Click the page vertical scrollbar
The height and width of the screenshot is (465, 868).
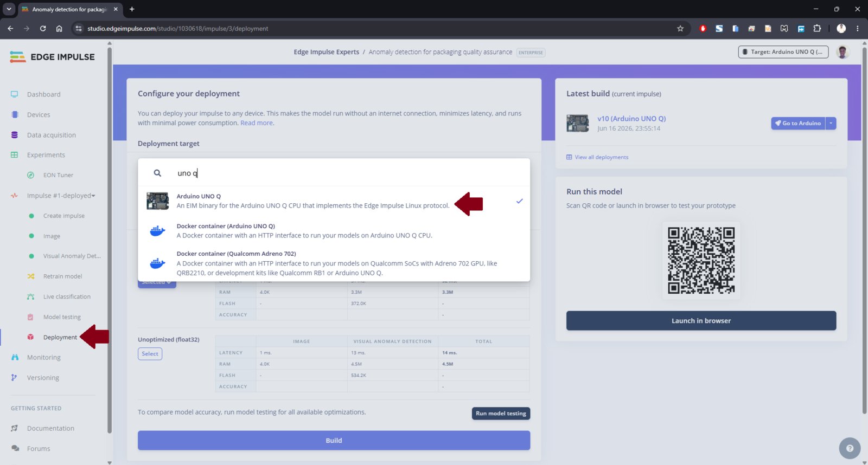(864, 230)
